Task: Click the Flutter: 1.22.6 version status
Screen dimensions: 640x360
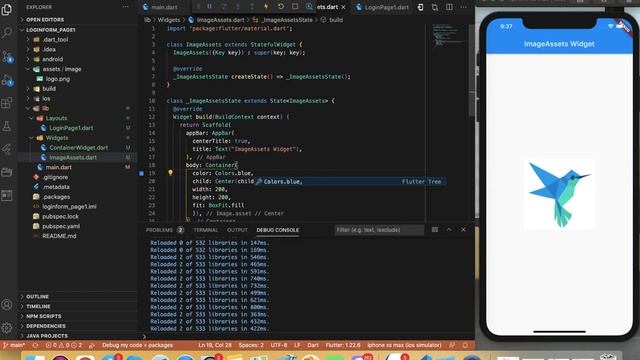Action: click(x=343, y=345)
